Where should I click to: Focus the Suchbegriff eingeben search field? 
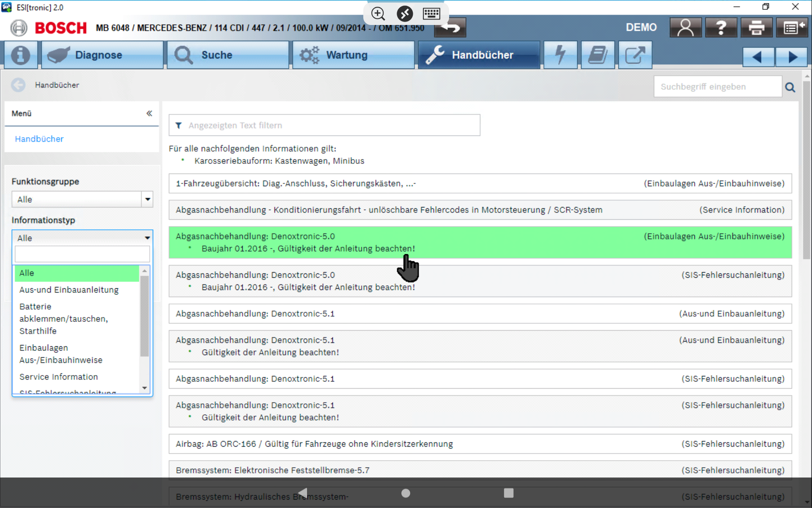point(718,87)
